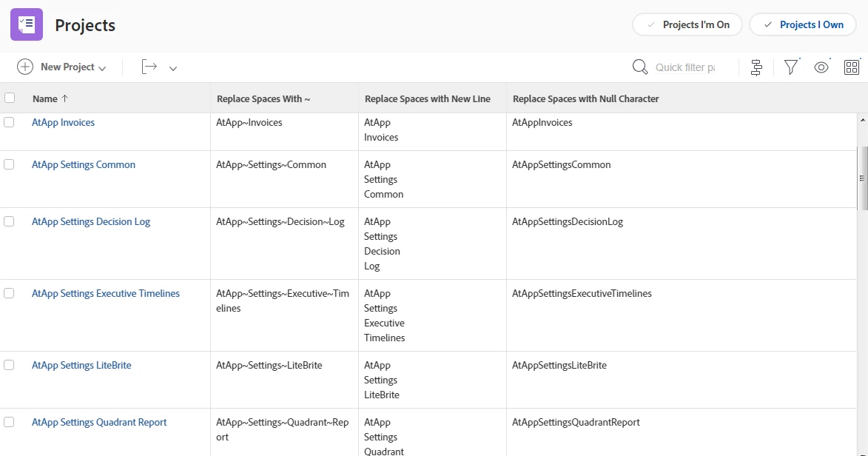
Task: Toggle the select-all header checkbox
Action: click(x=10, y=98)
